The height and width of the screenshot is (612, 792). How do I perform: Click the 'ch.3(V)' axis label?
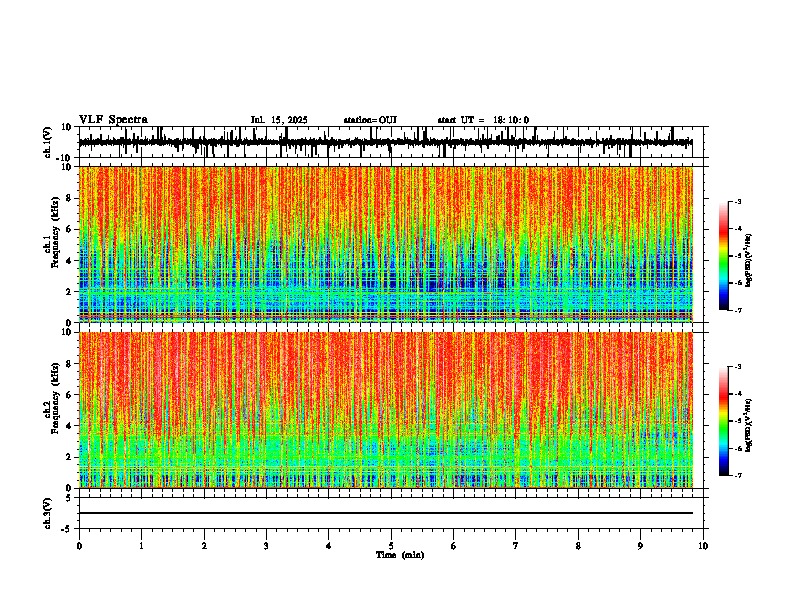click(47, 513)
